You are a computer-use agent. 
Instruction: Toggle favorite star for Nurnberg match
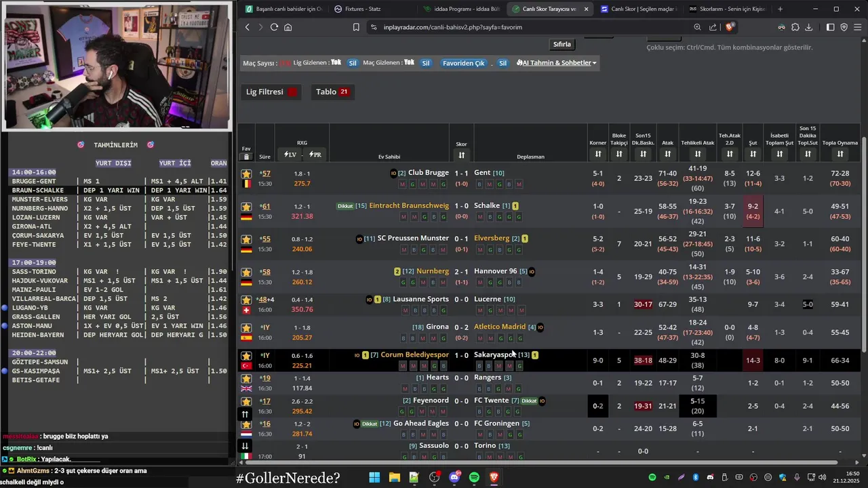point(246,271)
